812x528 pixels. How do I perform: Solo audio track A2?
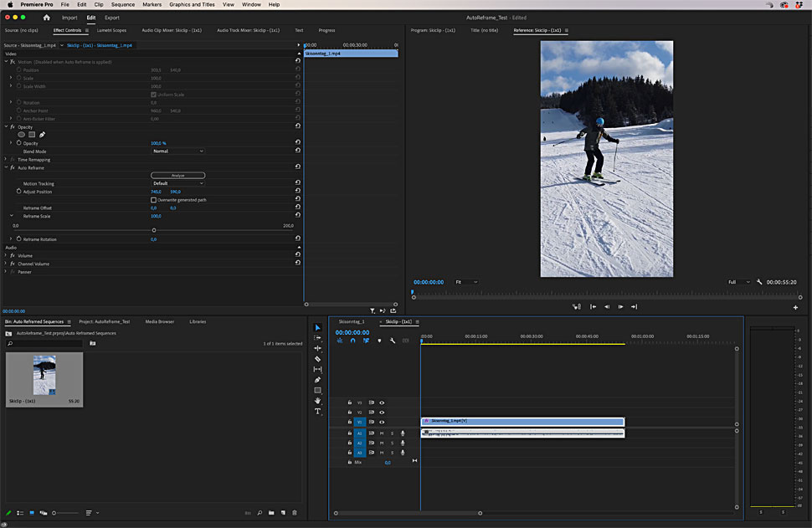click(392, 443)
